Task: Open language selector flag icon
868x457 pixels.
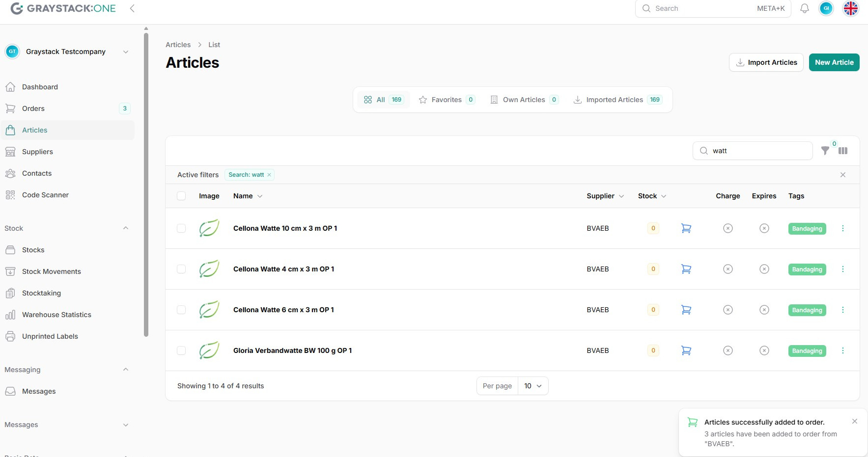Action: [x=850, y=8]
